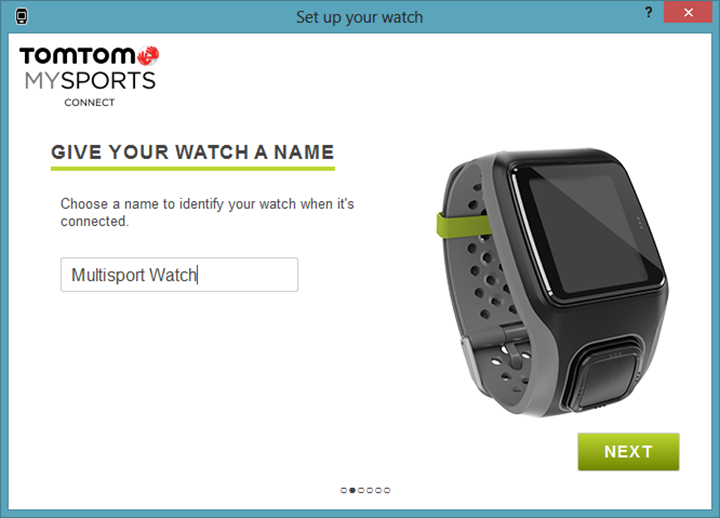
Task: Click the MYSPORTS logo text
Action: pyautogui.click(x=90, y=81)
